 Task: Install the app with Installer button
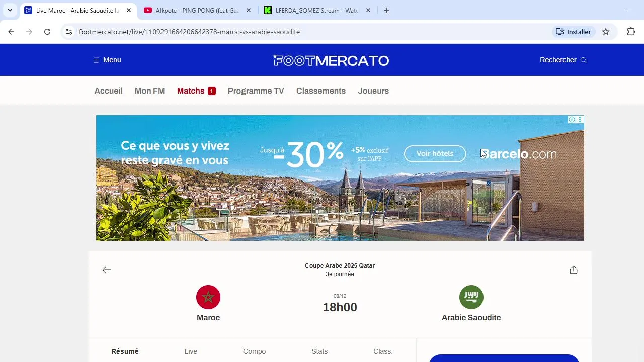click(574, 32)
